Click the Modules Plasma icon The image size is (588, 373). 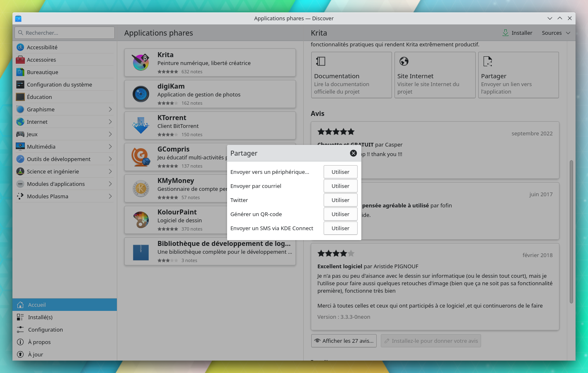(20, 196)
